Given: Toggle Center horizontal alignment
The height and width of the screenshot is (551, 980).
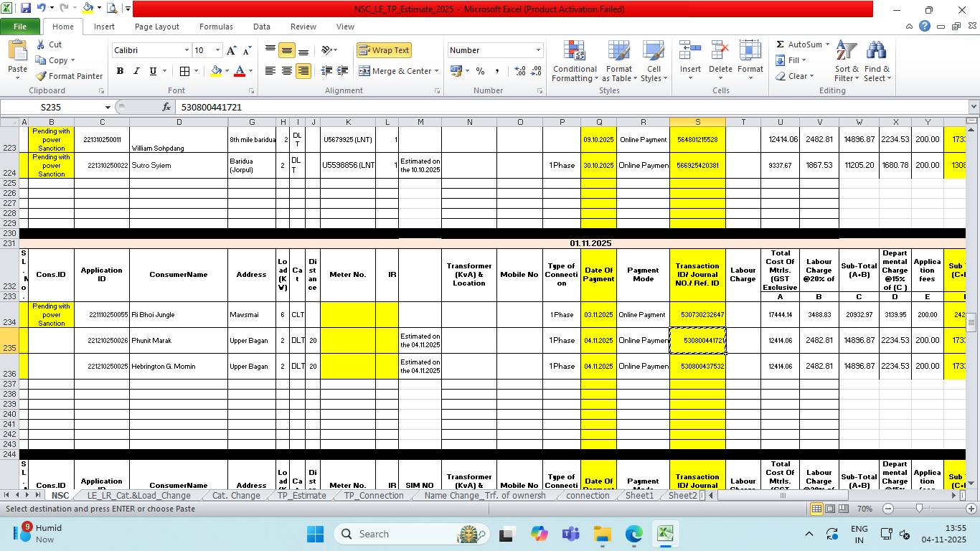Looking at the screenshot, I should (287, 71).
